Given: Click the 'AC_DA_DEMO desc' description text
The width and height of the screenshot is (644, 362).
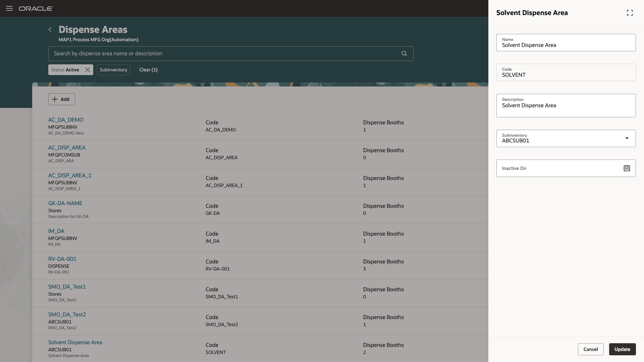Looking at the screenshot, I should [x=66, y=133].
